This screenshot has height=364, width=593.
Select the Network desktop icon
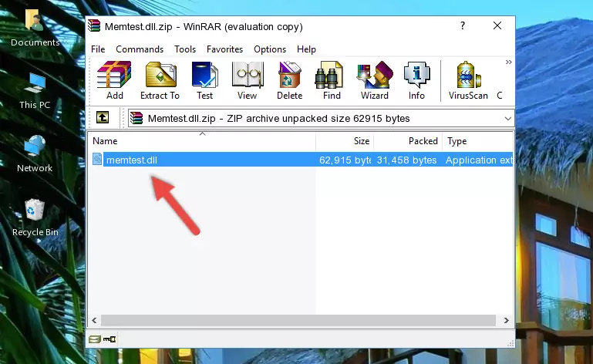[35, 154]
